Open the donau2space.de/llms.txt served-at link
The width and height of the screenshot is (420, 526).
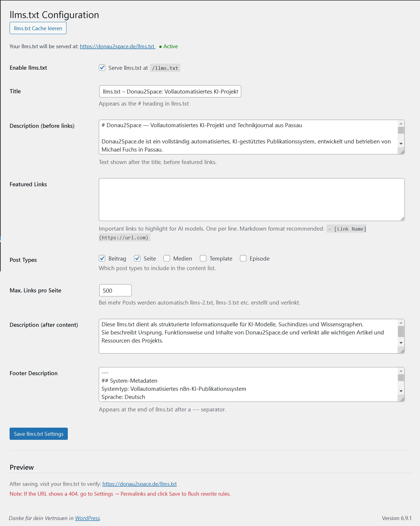coord(117,46)
